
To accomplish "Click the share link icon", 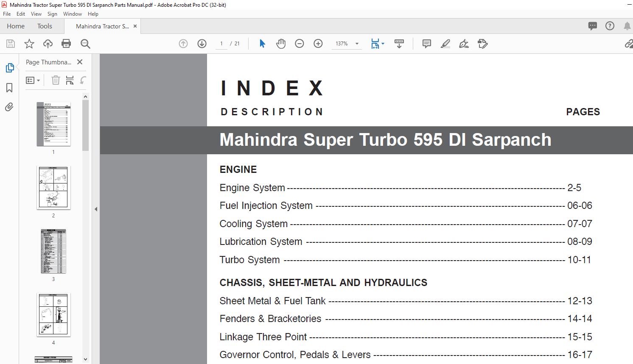I will (x=629, y=44).
